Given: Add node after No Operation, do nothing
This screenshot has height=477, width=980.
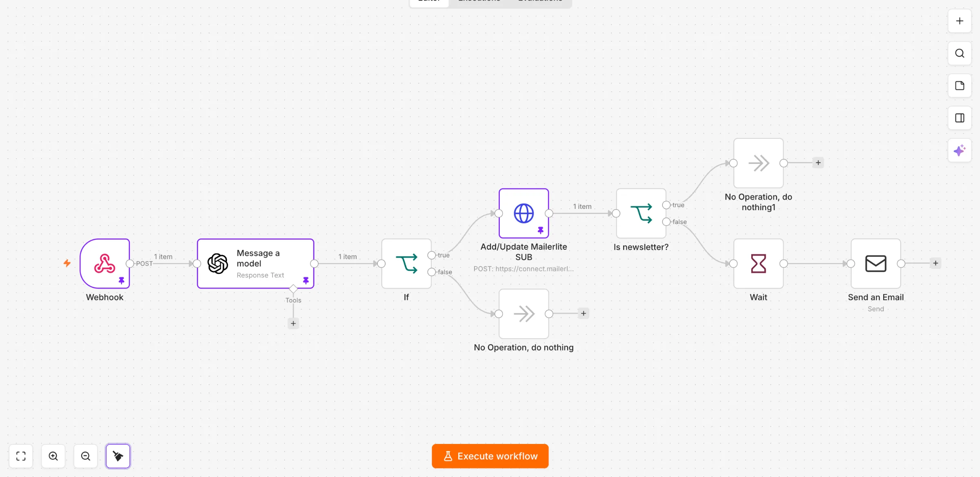Looking at the screenshot, I should point(584,313).
